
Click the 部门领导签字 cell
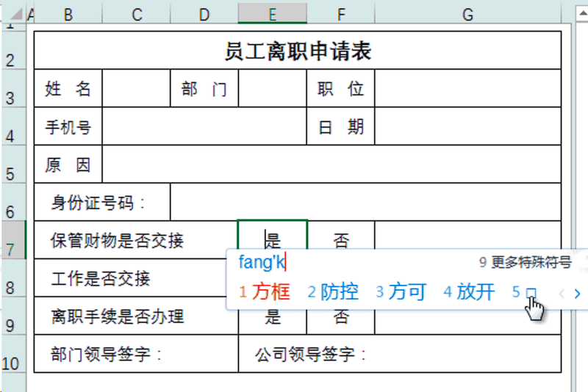pos(136,354)
